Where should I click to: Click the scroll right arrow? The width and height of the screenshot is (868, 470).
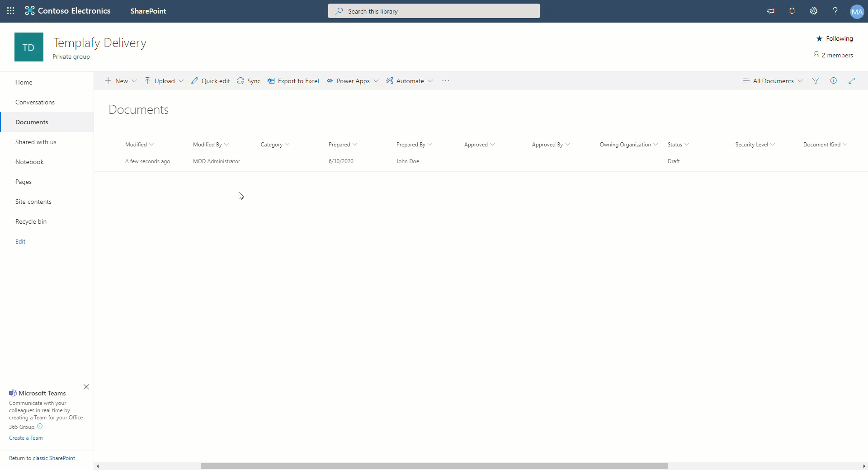864,466
